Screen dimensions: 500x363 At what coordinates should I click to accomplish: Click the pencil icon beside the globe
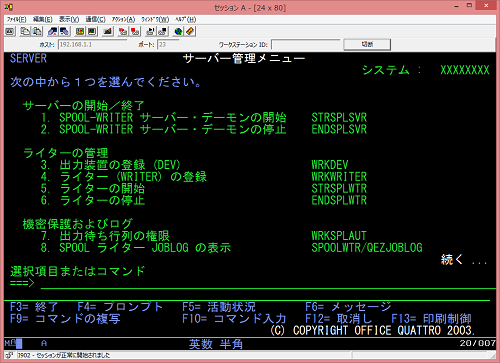click(190, 31)
